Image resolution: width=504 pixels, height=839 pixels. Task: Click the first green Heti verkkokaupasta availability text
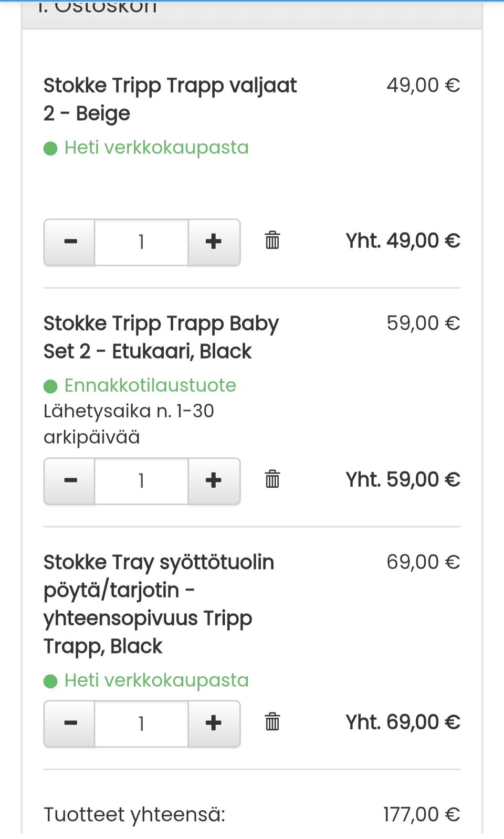click(156, 148)
